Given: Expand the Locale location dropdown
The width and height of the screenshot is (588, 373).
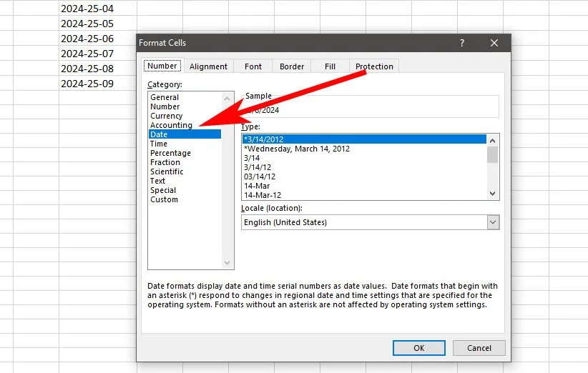Looking at the screenshot, I should point(492,222).
